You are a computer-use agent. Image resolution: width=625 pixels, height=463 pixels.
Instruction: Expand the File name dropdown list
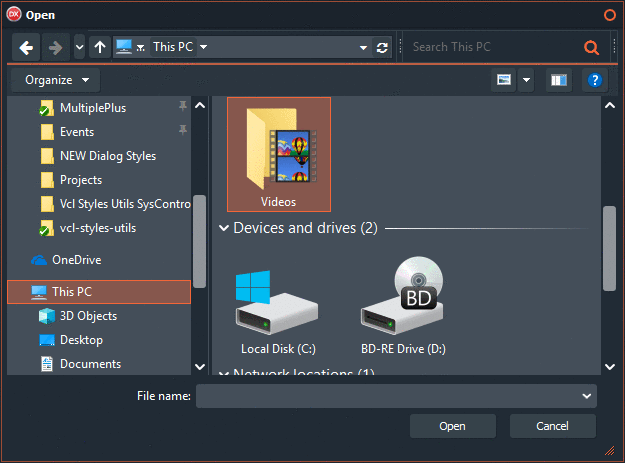[586, 396]
